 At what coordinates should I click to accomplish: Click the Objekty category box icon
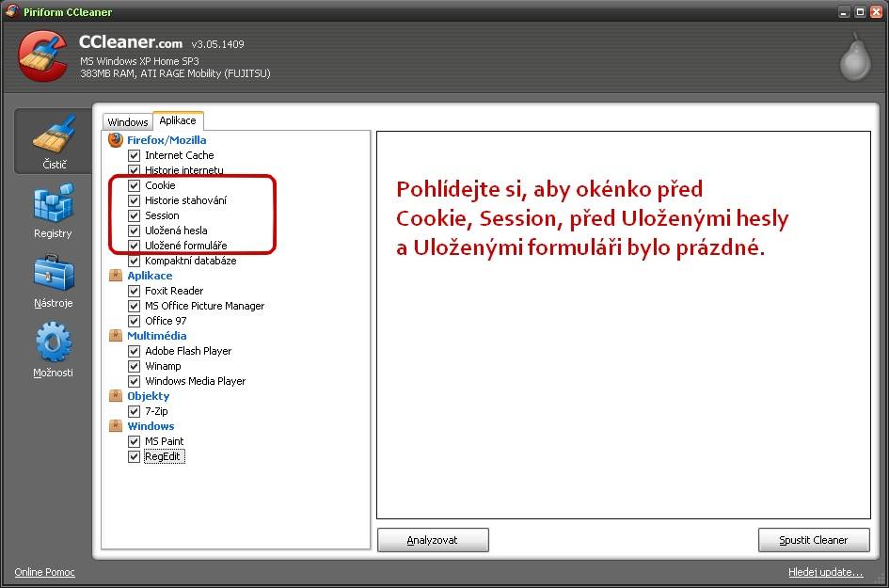[x=116, y=396]
